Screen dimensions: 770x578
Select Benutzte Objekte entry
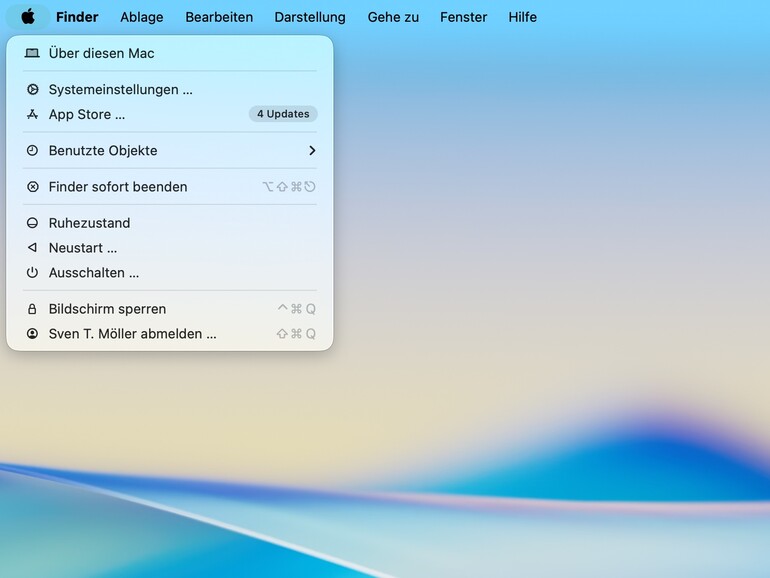(x=170, y=151)
